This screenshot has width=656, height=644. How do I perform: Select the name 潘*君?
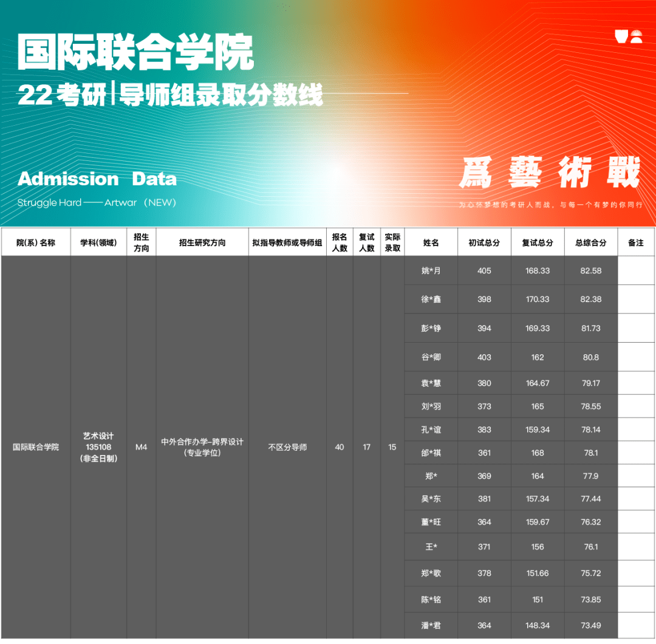pos(431,626)
